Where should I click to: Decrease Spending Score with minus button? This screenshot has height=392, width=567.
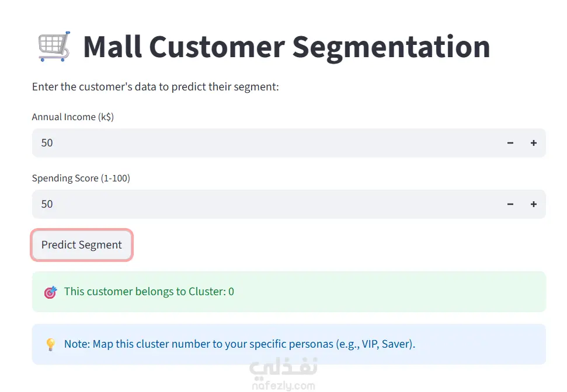coord(510,204)
